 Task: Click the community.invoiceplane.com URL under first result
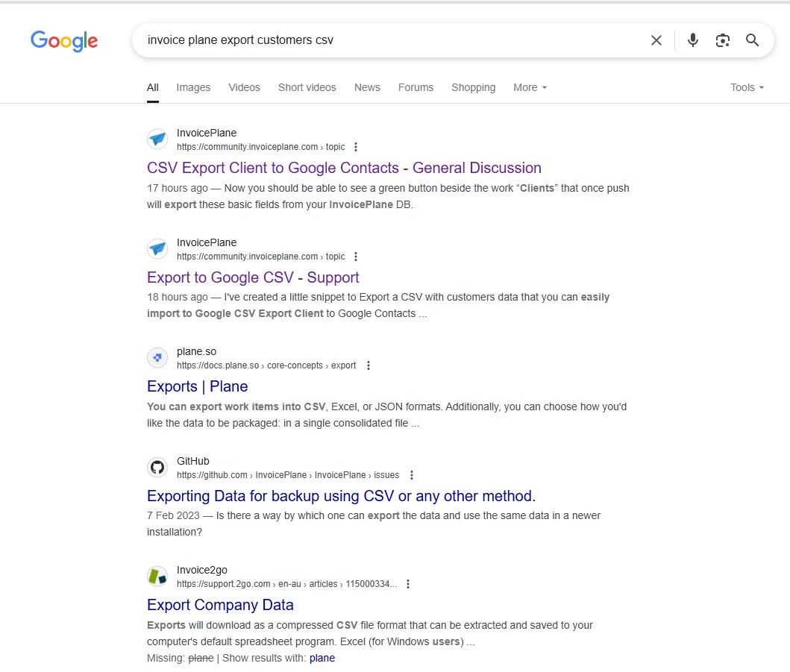[261, 147]
